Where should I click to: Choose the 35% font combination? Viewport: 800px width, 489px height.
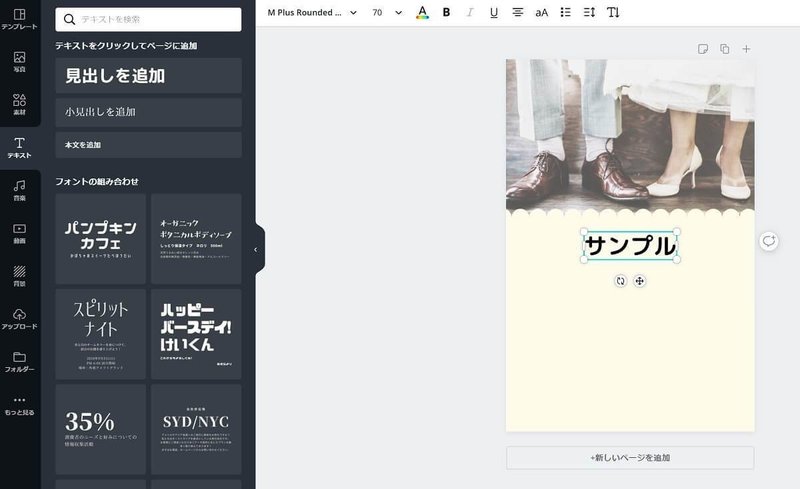[x=101, y=429]
